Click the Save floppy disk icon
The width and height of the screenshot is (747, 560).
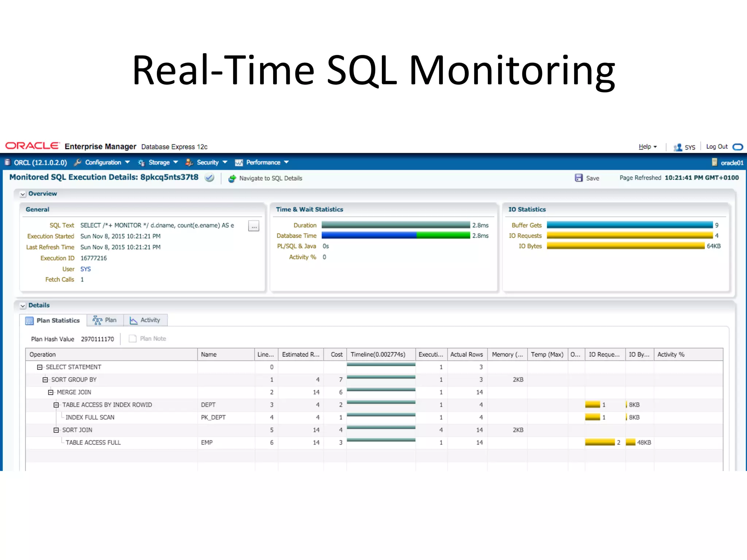coord(578,178)
